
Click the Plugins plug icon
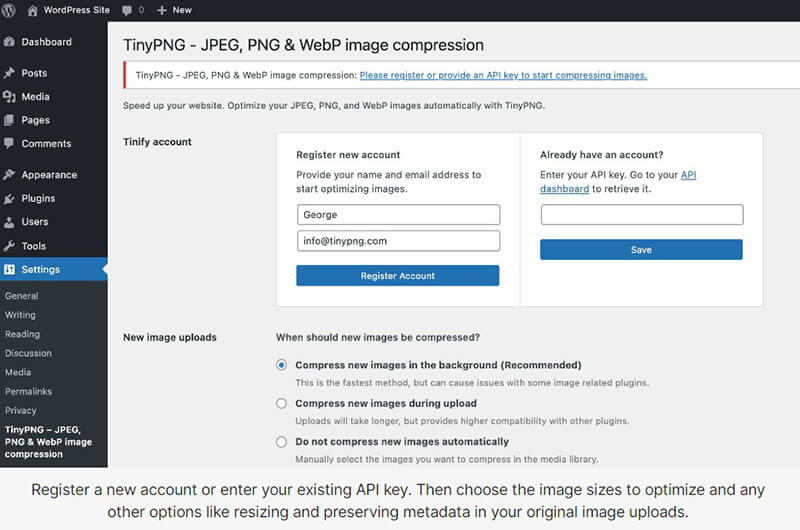point(9,198)
